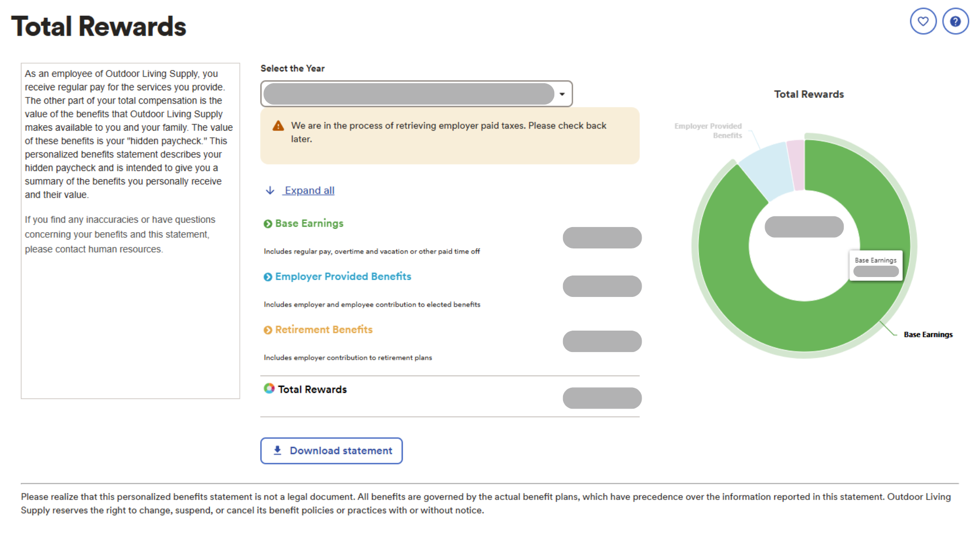Image resolution: width=980 pixels, height=551 pixels.
Task: Click the multicolor Total Rewards ring icon
Action: [269, 388]
